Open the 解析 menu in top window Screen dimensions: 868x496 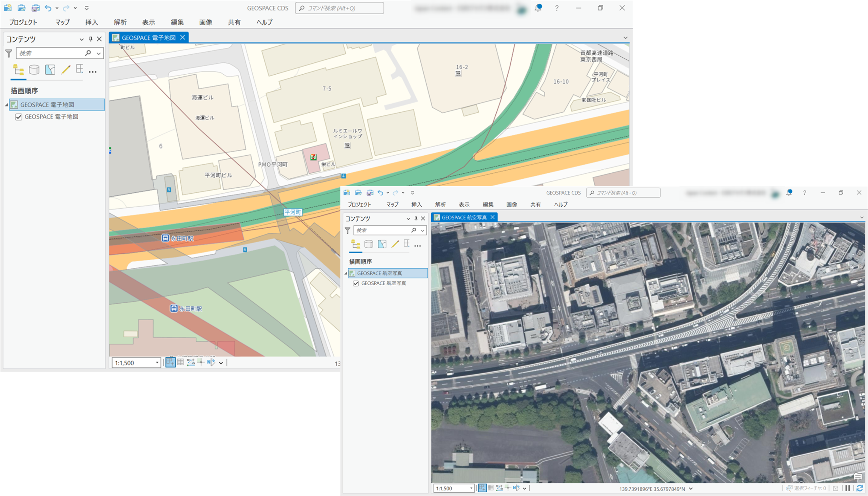click(x=120, y=22)
